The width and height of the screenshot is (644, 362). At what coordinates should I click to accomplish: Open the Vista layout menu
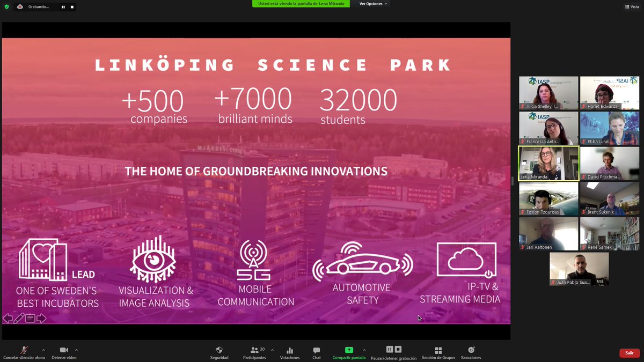click(x=632, y=7)
